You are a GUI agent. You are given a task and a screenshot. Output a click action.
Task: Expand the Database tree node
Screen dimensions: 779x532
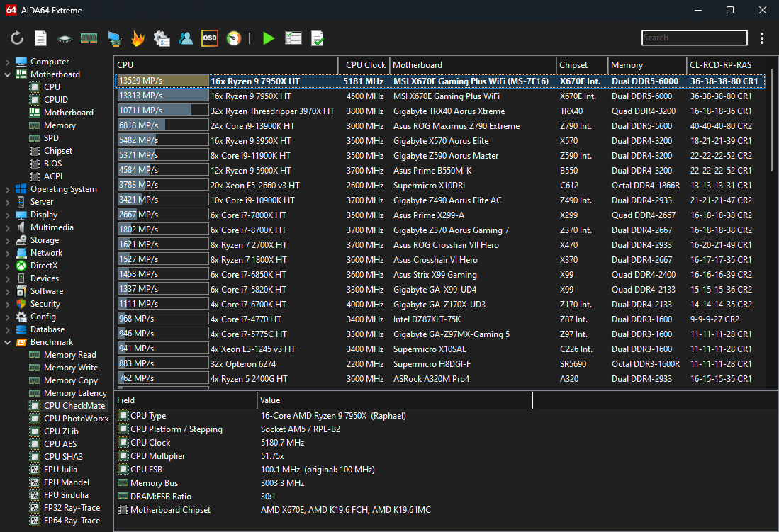(8, 330)
